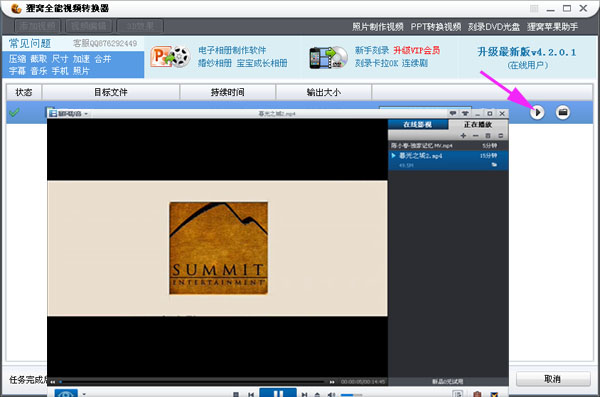The image size is (600, 397).
Task: Click the 取消 button
Action: click(x=553, y=379)
